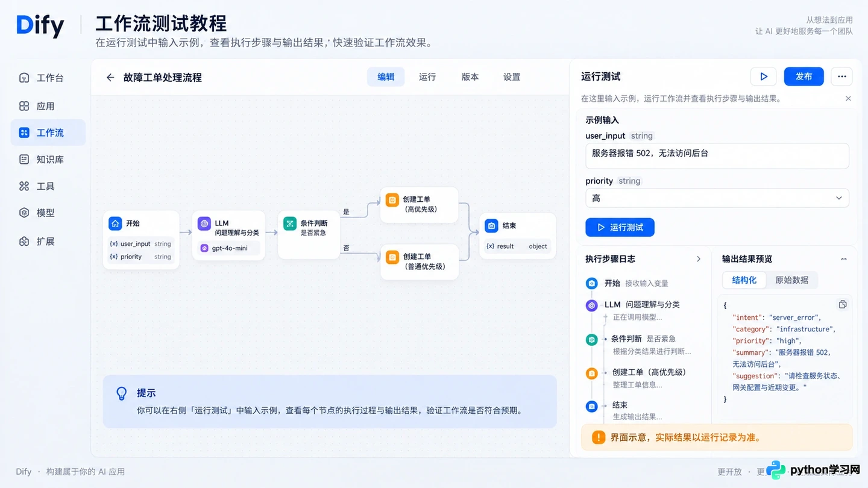This screenshot has width=868, height=488.
Task: Open the three-dot more options menu
Action: (x=842, y=77)
